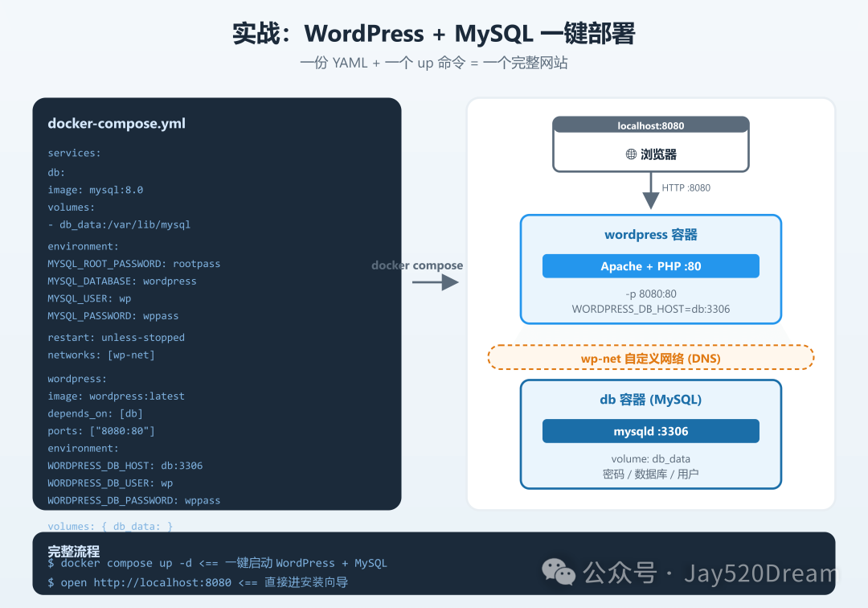Image resolution: width=868 pixels, height=608 pixels.
Task: Click the localhost:8080 address bar
Action: click(x=650, y=125)
